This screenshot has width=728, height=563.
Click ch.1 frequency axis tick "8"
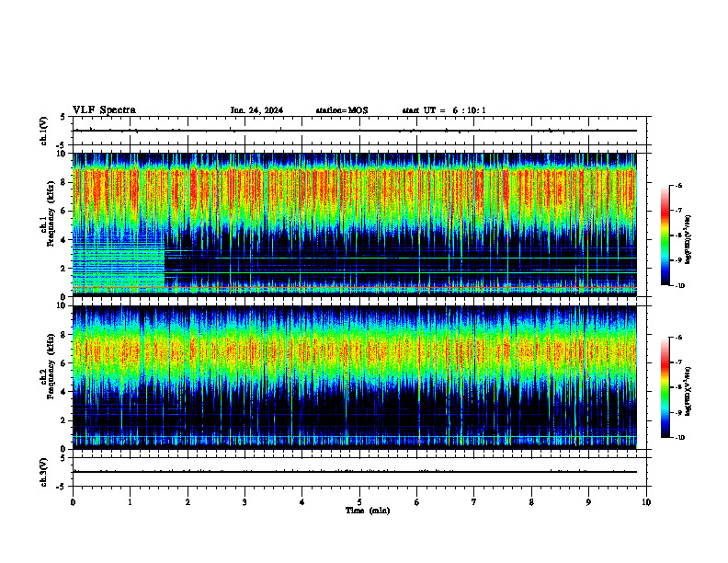pyautogui.click(x=63, y=182)
